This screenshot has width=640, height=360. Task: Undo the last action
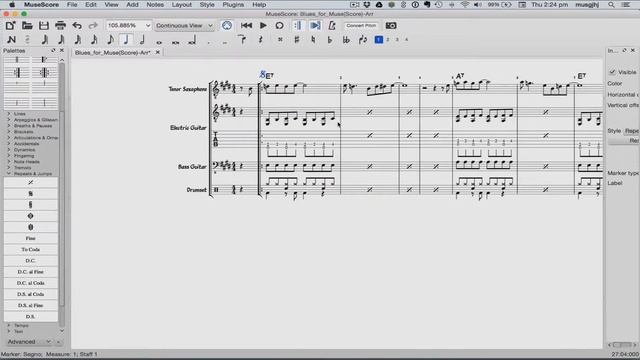(x=77, y=26)
